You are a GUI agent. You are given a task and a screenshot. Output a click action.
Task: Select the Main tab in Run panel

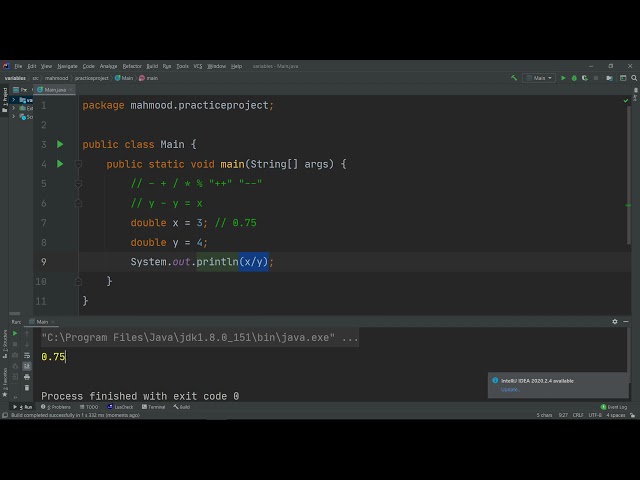(x=39, y=322)
